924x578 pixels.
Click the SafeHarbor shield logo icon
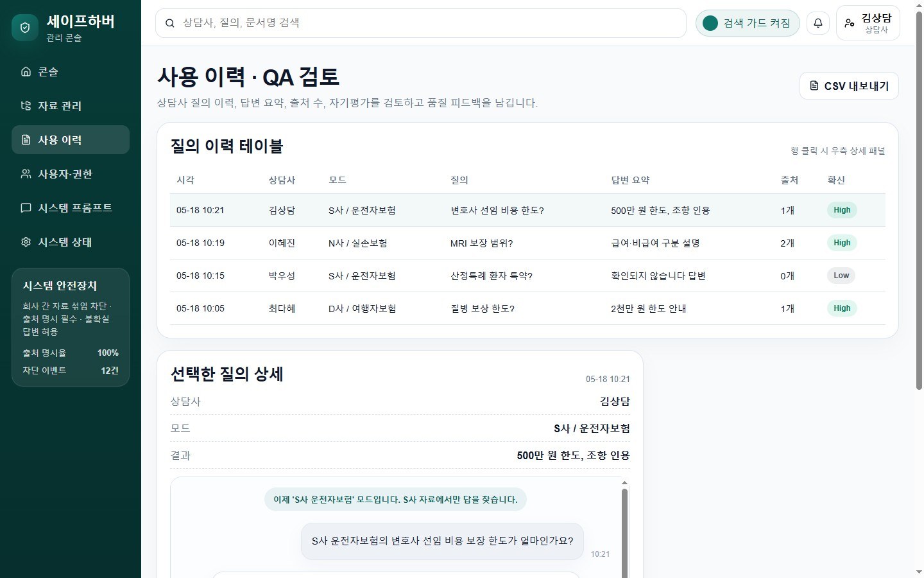coord(25,28)
